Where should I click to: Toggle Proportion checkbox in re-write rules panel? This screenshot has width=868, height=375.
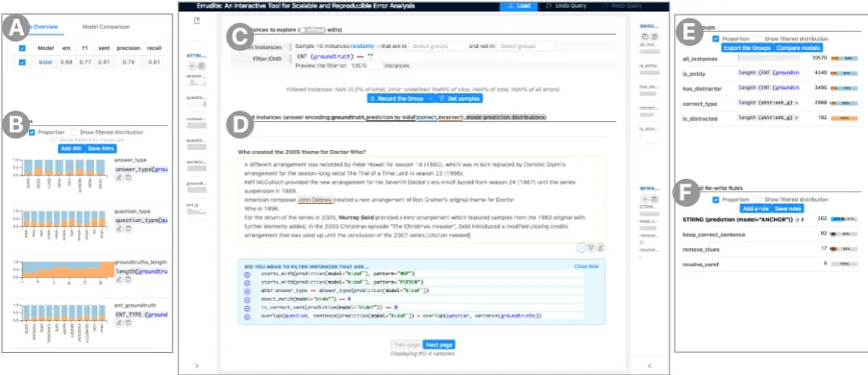[716, 199]
